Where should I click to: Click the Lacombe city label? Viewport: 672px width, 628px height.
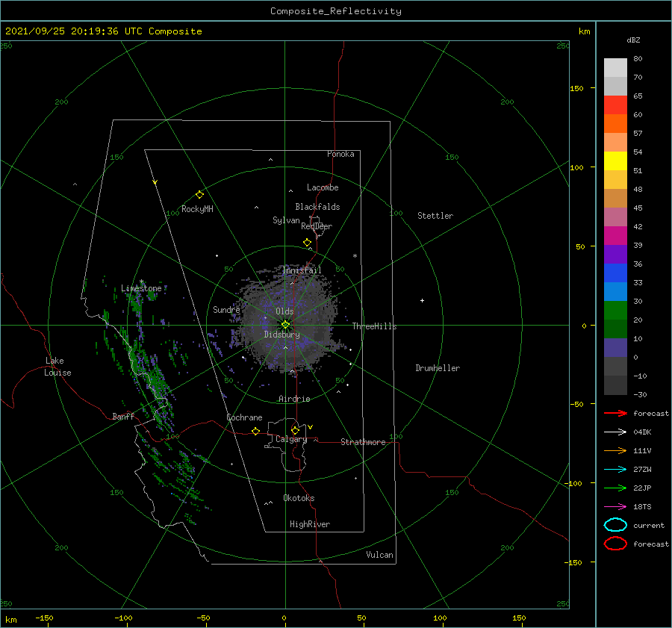click(x=323, y=187)
